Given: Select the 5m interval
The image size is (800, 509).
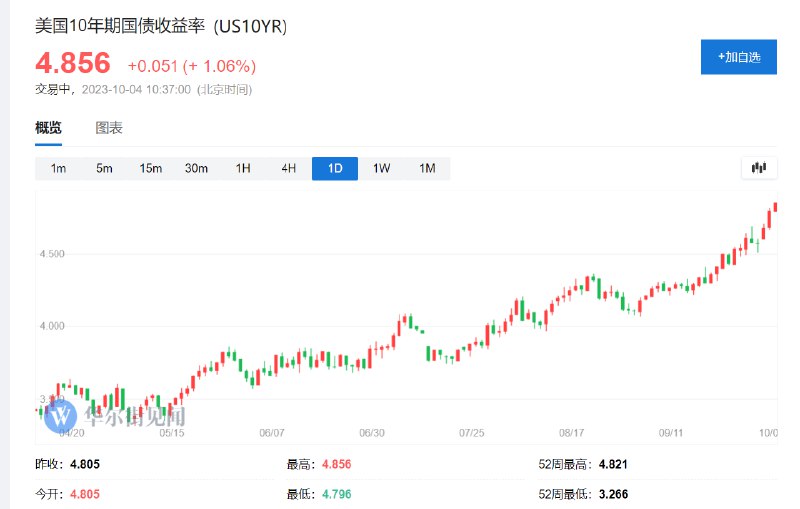Looking at the screenshot, I should [104, 168].
